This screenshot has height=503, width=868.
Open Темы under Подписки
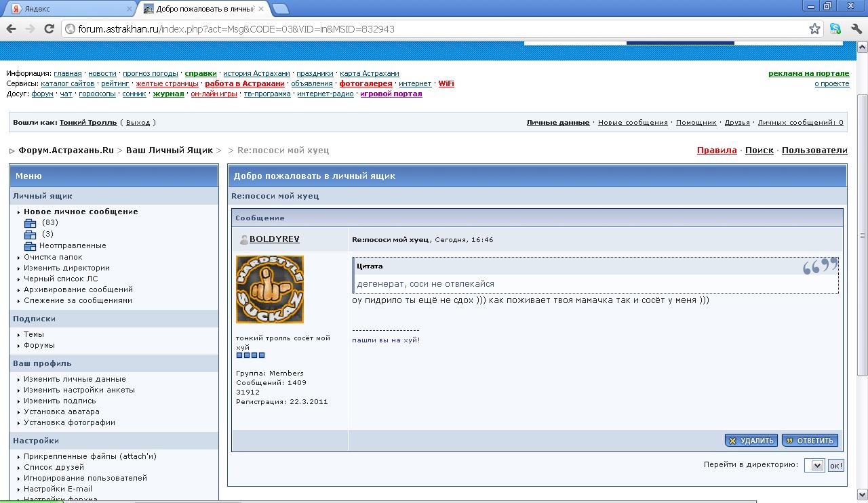click(x=34, y=334)
